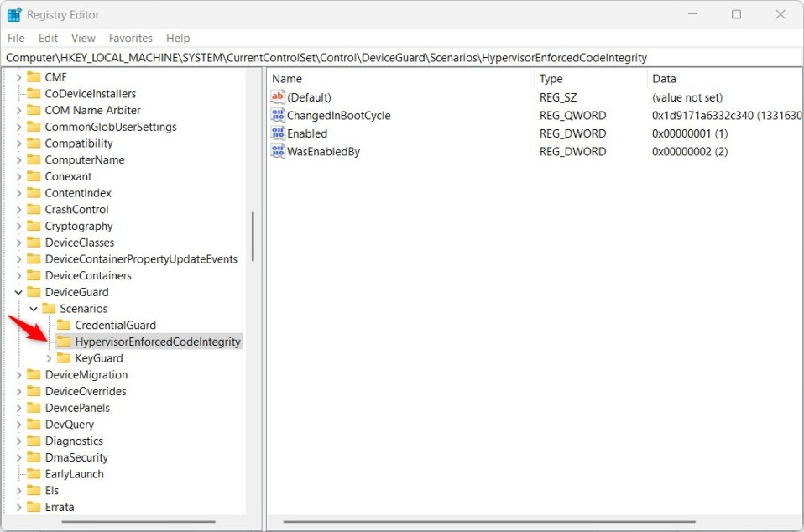Click the REG_QWORD icon beside ChangedInBootCycle
This screenshot has height=532, width=804.
pos(278,115)
